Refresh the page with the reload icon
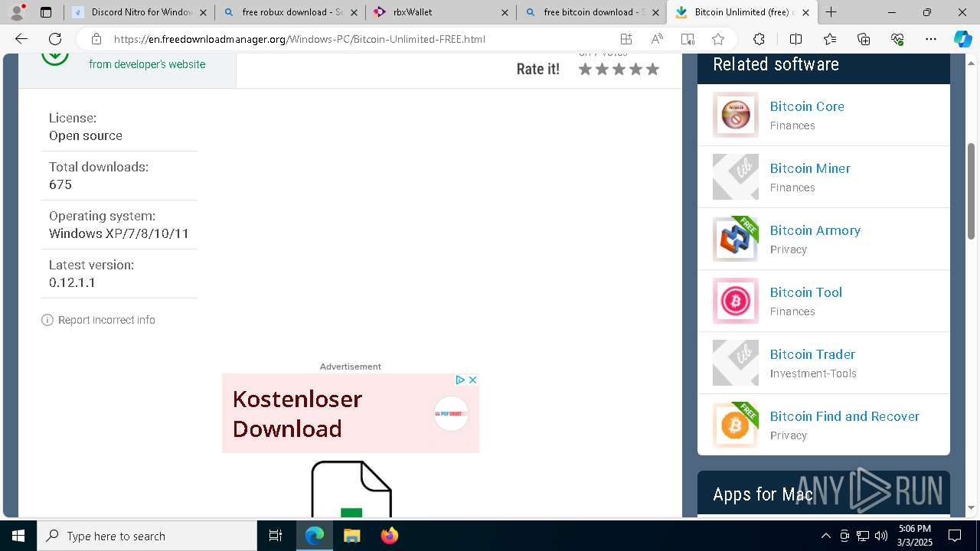 55,39
